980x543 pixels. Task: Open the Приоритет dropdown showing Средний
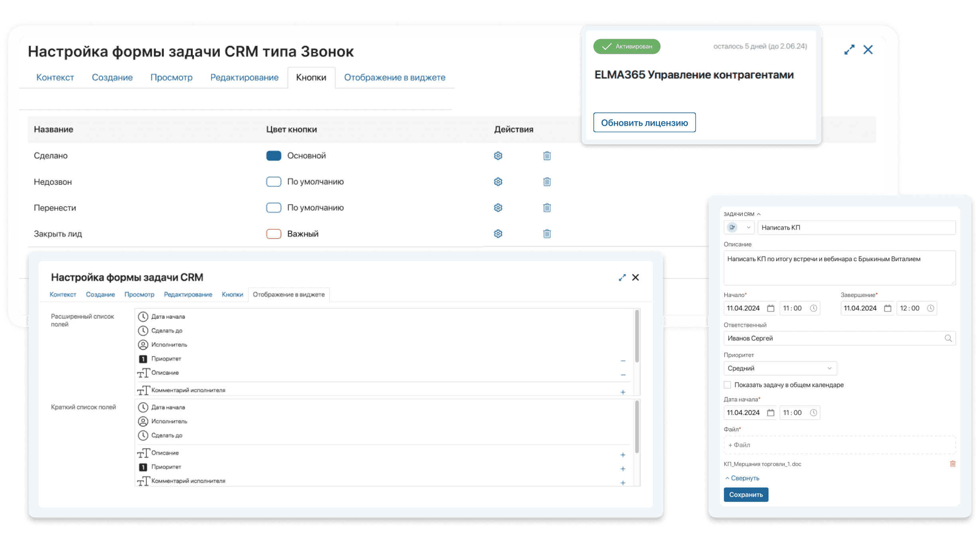780,368
